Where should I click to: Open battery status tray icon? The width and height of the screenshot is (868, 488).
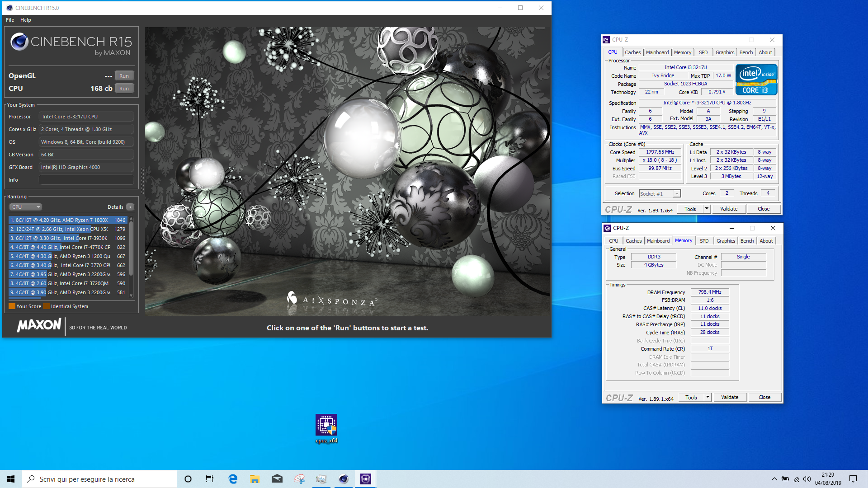[x=785, y=479]
